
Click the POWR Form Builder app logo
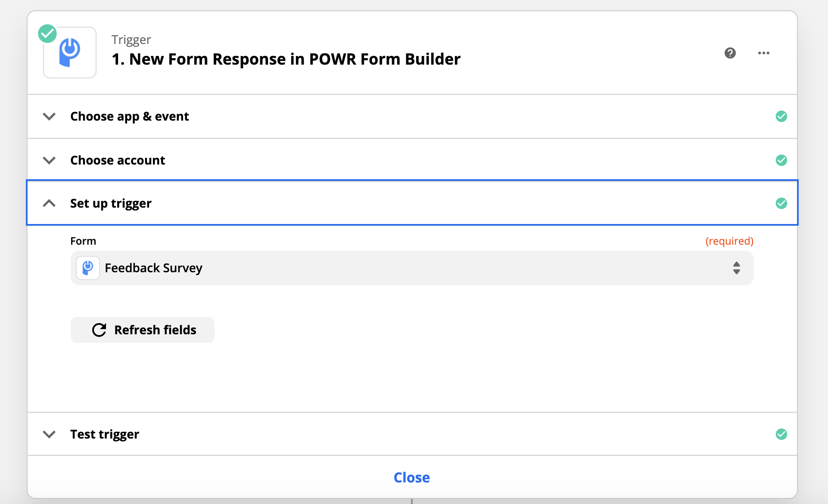[70, 53]
